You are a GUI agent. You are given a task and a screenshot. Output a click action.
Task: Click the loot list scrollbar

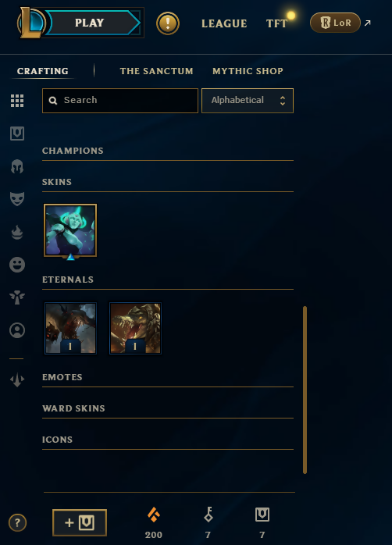(x=305, y=390)
